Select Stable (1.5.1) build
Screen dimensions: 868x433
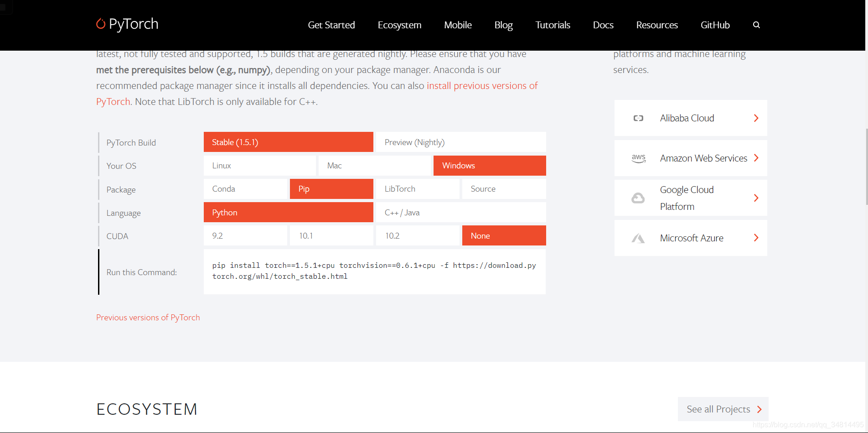(289, 142)
